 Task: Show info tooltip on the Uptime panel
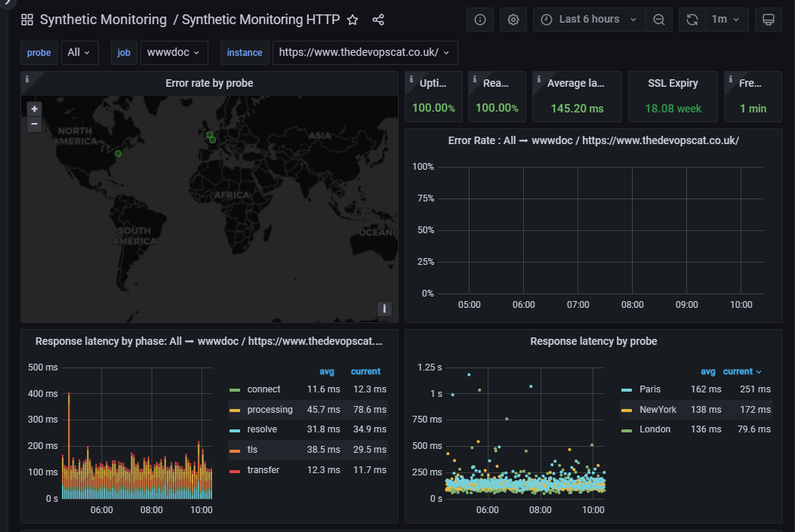[x=411, y=79]
